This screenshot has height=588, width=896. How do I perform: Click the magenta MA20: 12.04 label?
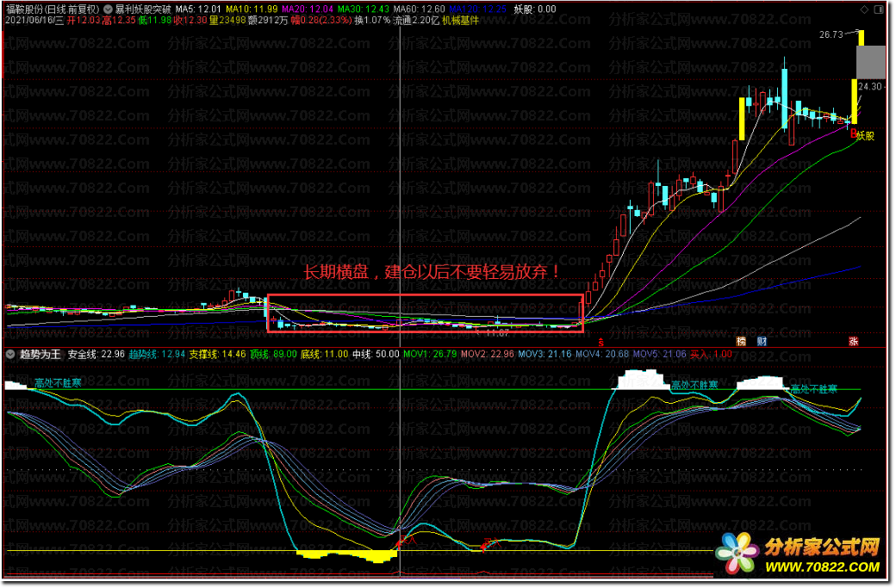coord(308,9)
